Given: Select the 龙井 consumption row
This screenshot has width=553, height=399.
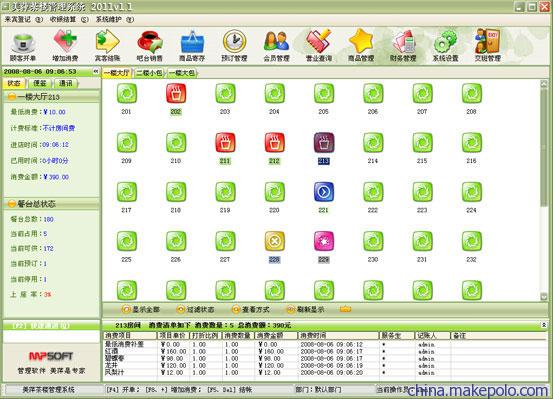Looking at the screenshot, I should pos(324,365).
